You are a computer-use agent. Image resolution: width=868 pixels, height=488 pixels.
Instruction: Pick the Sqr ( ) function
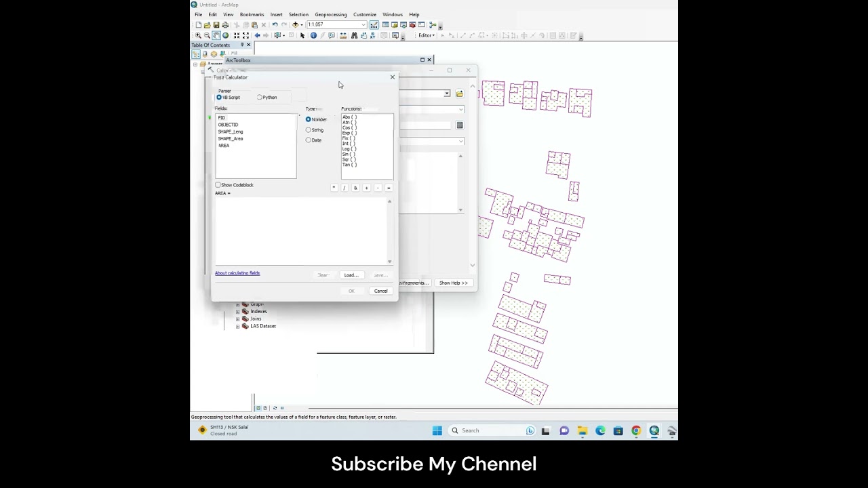[x=349, y=159]
